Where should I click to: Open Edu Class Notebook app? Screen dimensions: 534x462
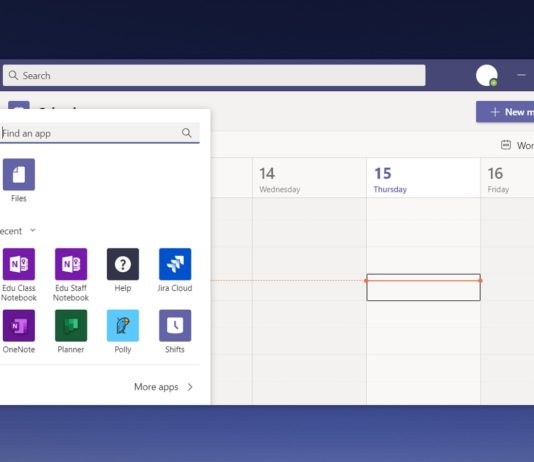pos(19,264)
